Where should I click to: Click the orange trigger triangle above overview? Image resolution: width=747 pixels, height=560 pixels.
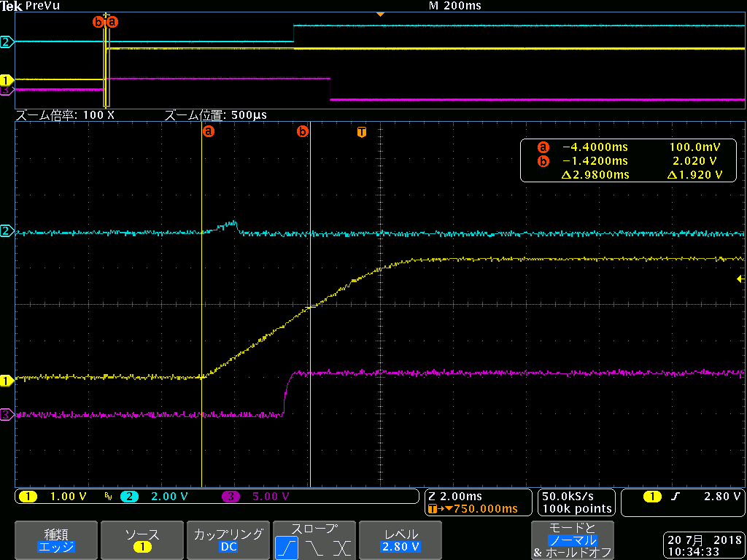coord(379,15)
